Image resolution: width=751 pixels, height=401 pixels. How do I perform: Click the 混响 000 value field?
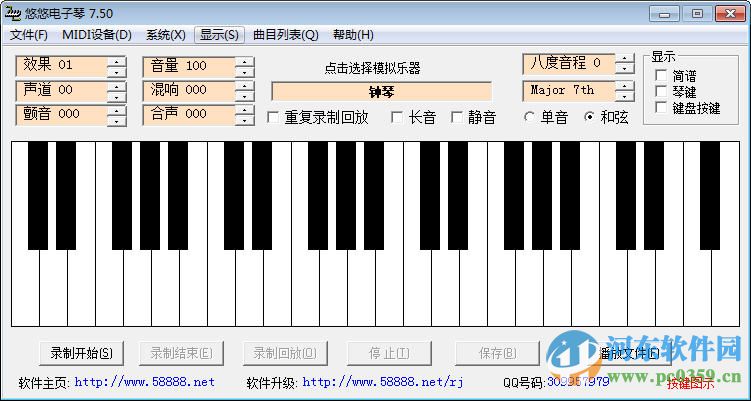pyautogui.click(x=189, y=91)
